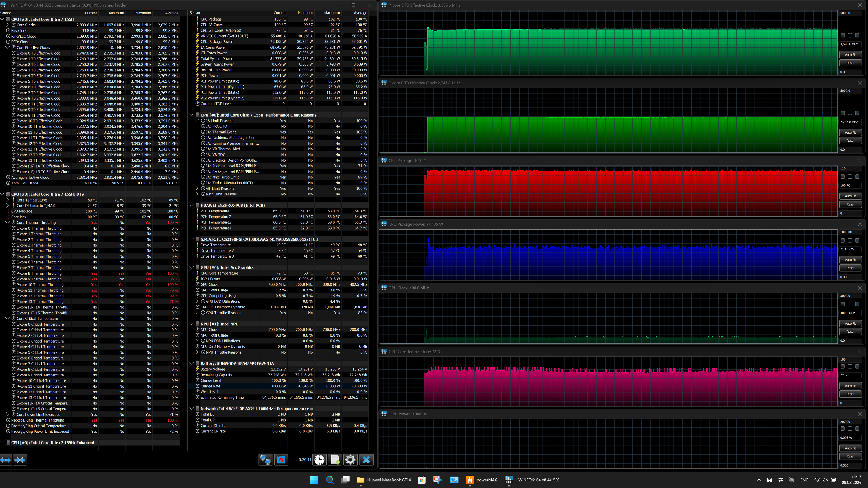
Task: Click green color swatch in P-core 9 graph
Action: (x=842, y=35)
